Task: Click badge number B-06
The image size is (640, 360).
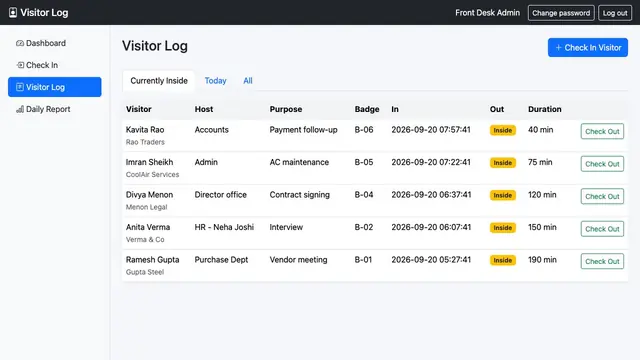Action: tap(364, 130)
